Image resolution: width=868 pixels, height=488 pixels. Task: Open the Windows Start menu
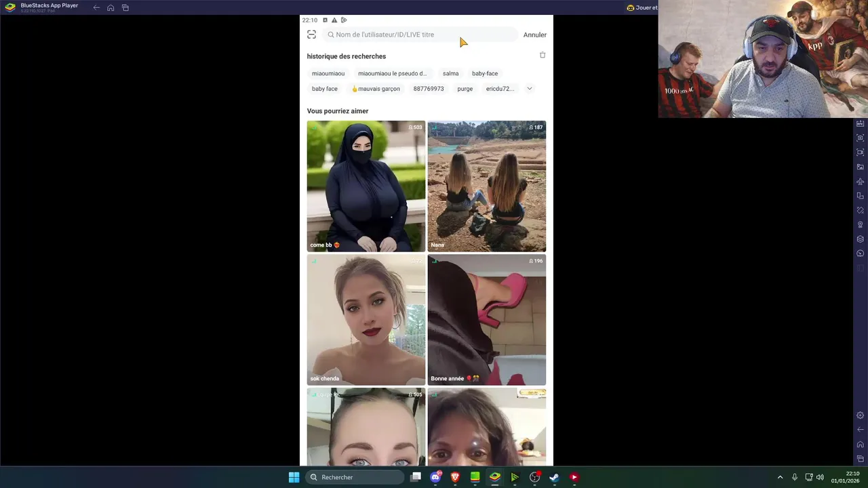tap(294, 477)
